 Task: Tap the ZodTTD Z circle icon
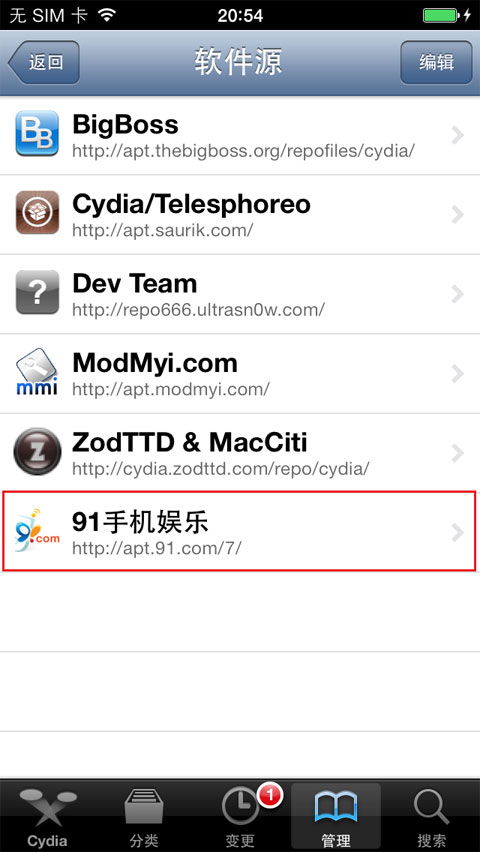coord(37,452)
